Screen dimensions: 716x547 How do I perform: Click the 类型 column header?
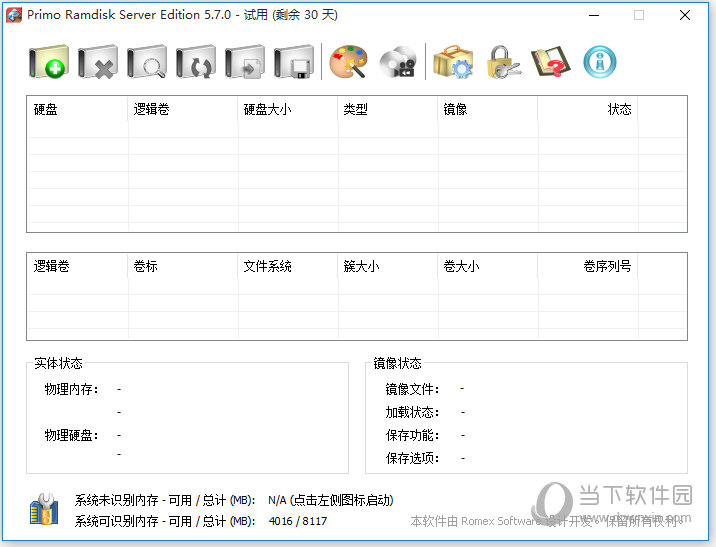[x=388, y=110]
